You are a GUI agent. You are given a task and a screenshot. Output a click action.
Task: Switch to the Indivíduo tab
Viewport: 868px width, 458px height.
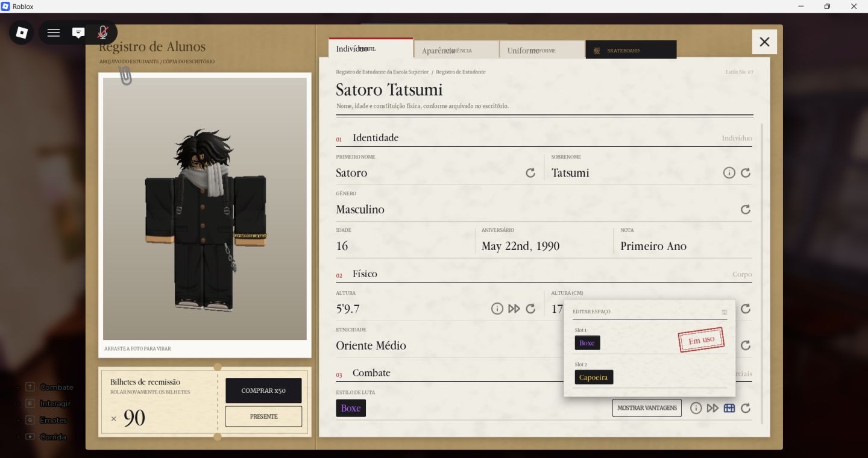click(x=371, y=48)
